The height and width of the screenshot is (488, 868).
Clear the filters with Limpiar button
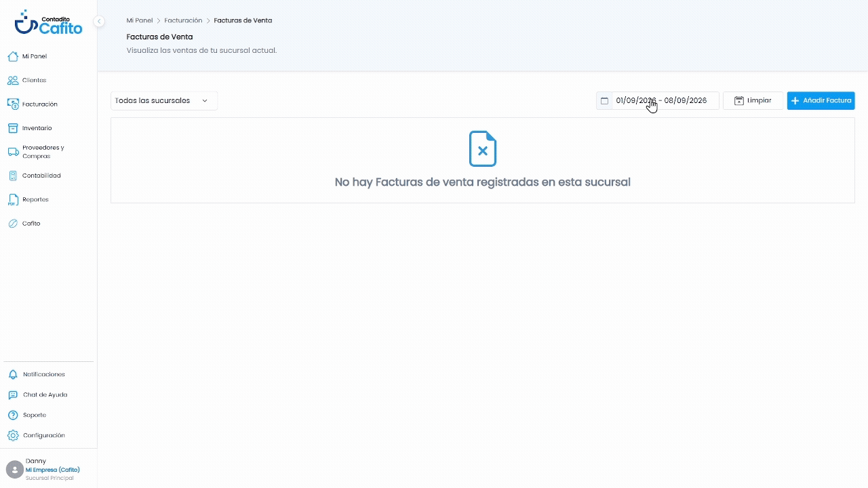tap(753, 101)
